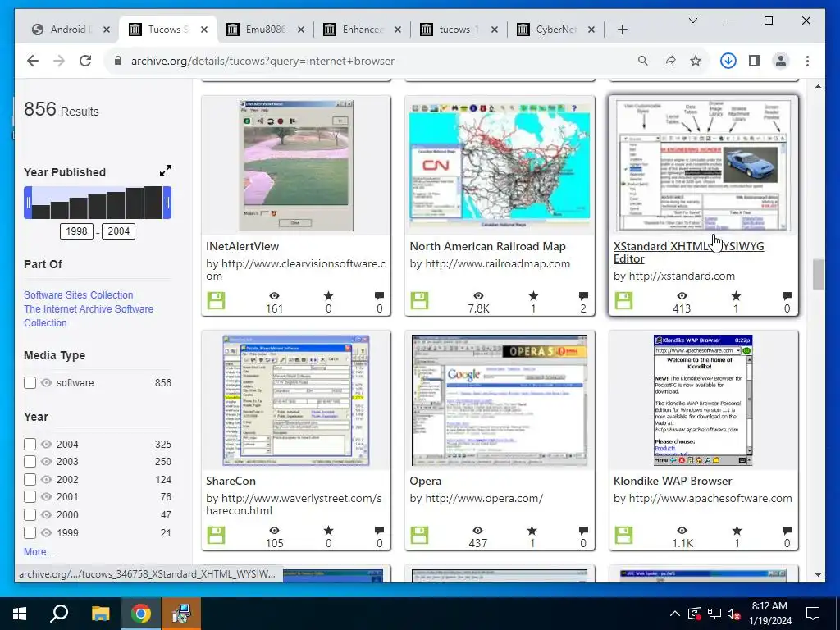Check the 2004 year filter
Image resolution: width=840 pixels, height=630 pixels.
coord(30,444)
